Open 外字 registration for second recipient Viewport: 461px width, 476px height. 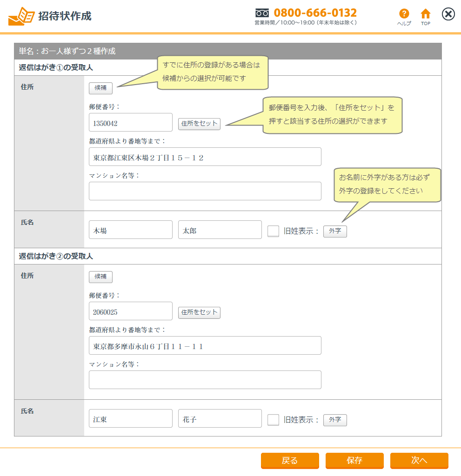point(335,420)
